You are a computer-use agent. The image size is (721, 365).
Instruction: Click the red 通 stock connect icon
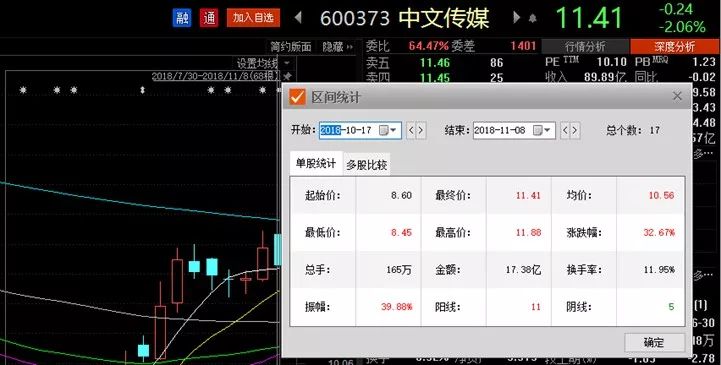click(209, 18)
